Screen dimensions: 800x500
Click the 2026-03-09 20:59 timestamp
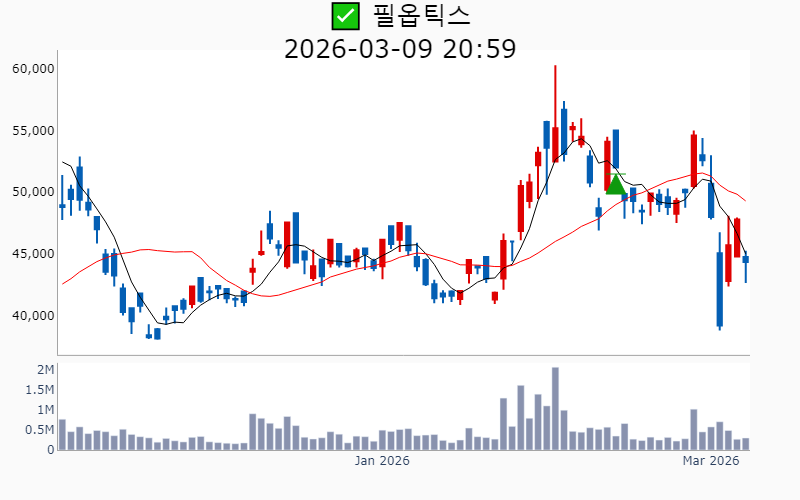click(x=400, y=48)
